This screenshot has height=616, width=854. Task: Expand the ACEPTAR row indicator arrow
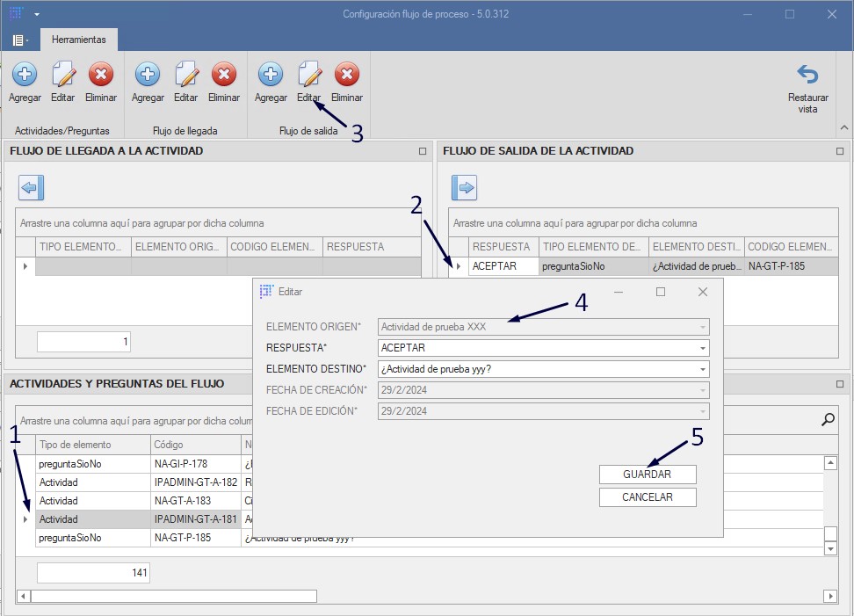tap(458, 266)
